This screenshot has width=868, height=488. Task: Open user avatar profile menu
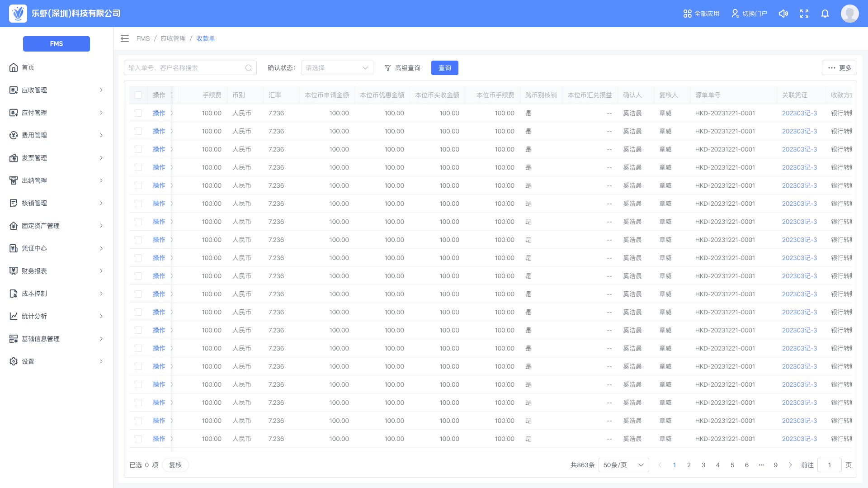[849, 14]
